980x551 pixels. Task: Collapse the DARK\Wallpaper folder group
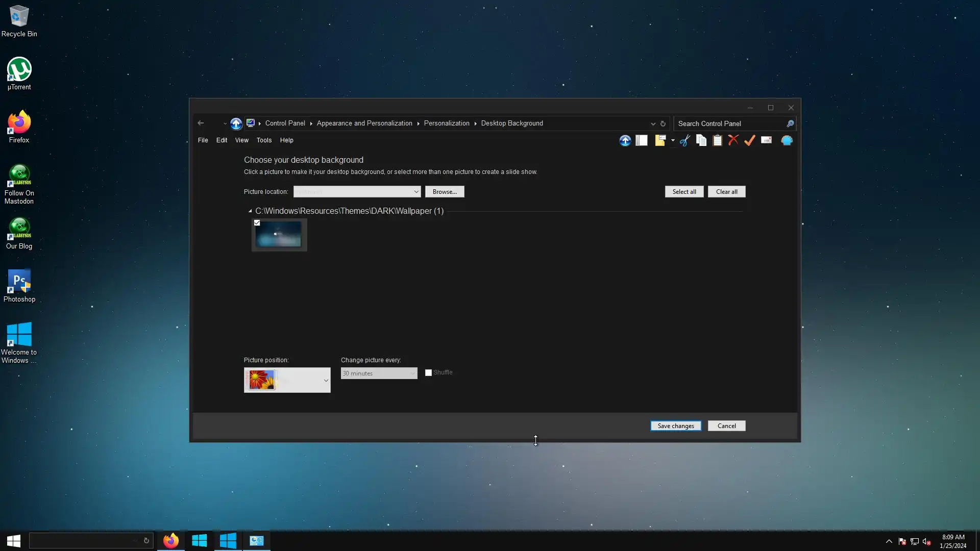(x=250, y=211)
